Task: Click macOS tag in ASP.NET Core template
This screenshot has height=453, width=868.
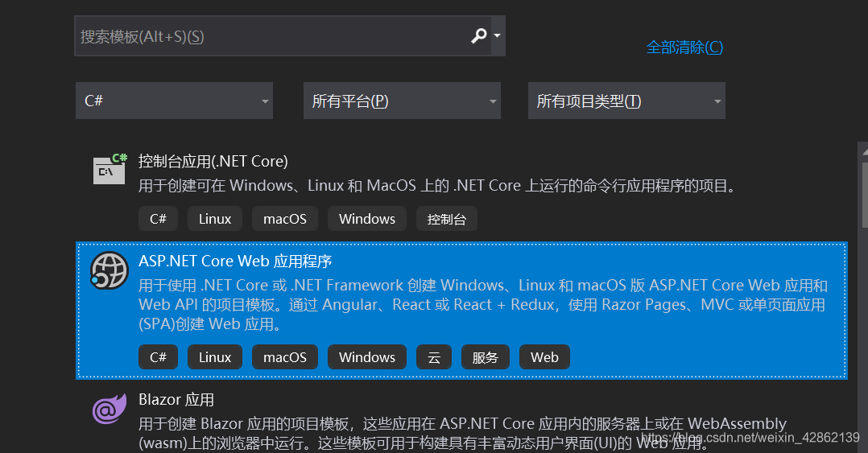Action: point(285,356)
